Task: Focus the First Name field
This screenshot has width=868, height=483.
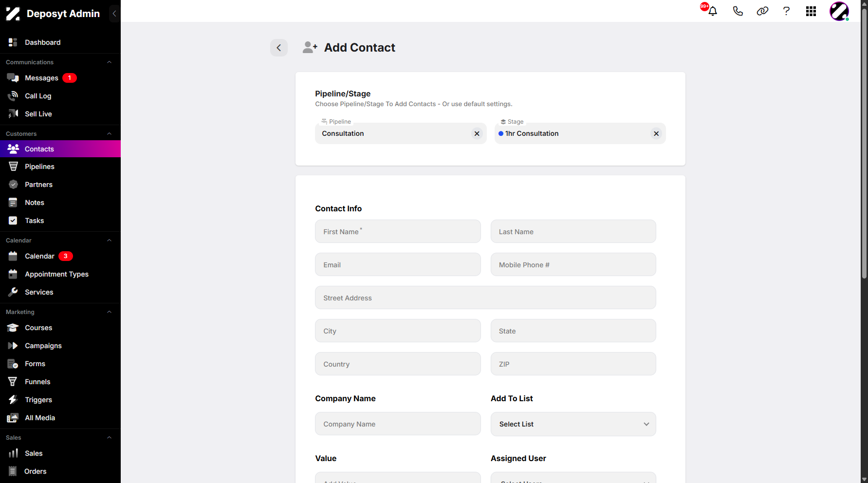Action: pyautogui.click(x=398, y=231)
